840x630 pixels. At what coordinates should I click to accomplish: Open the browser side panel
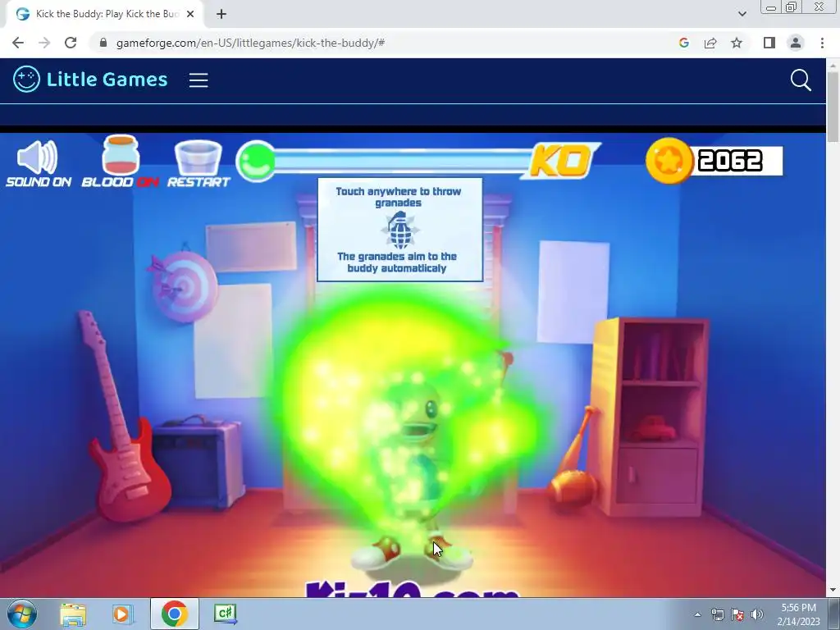pyautogui.click(x=769, y=43)
